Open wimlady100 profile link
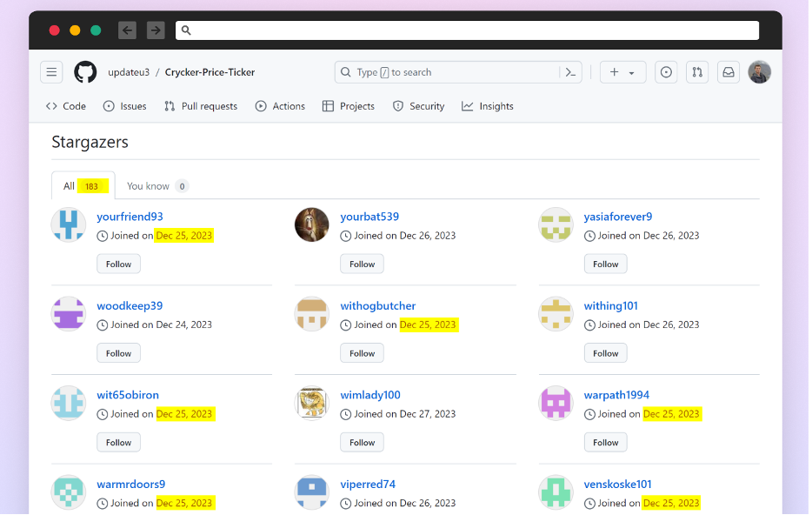Screen dimensions: 812x515 370,395
